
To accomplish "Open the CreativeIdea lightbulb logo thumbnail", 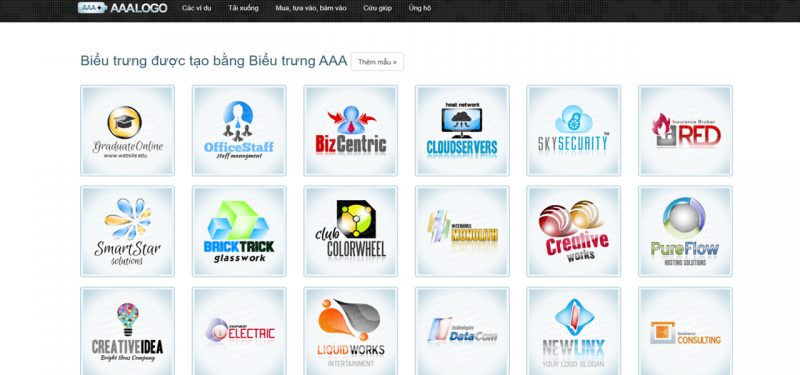I will tap(128, 331).
